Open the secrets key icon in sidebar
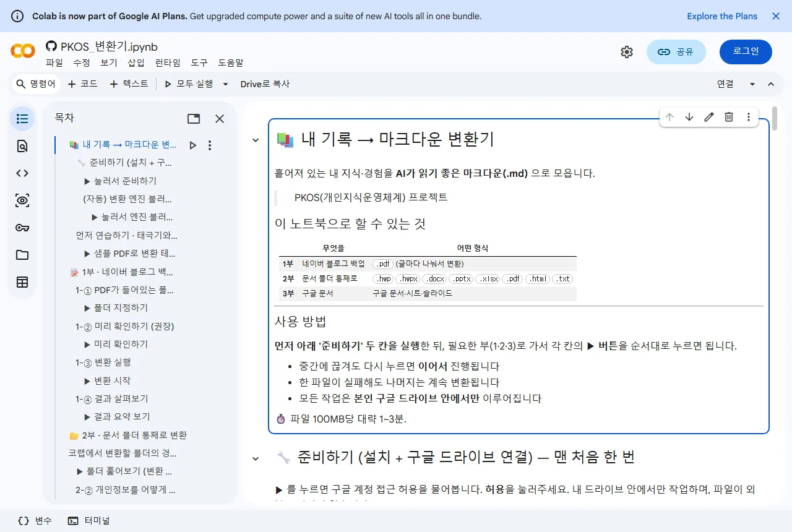Viewport: 792px width, 532px height. point(22,228)
